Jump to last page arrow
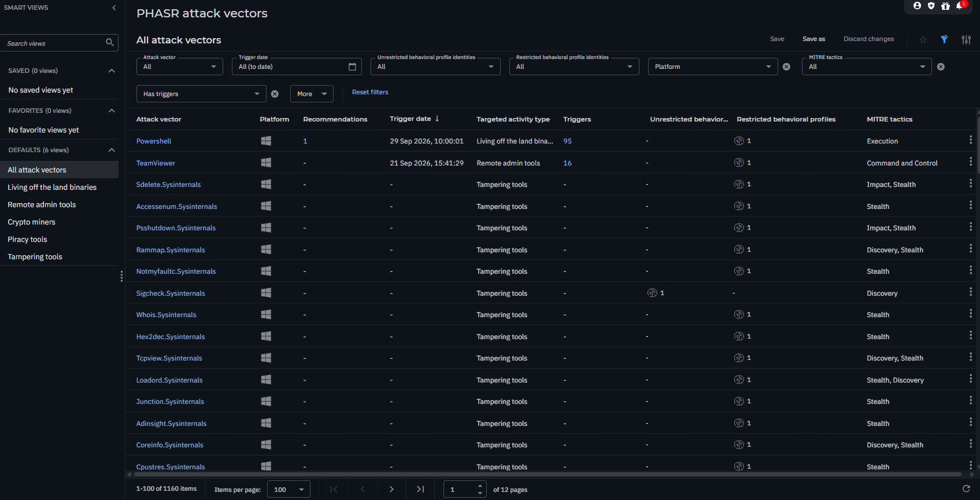980x500 pixels. pos(420,489)
